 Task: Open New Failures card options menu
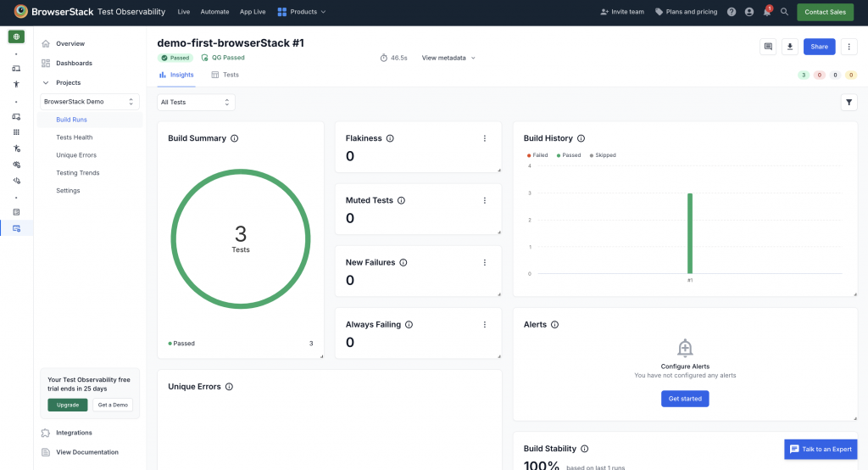(x=484, y=263)
